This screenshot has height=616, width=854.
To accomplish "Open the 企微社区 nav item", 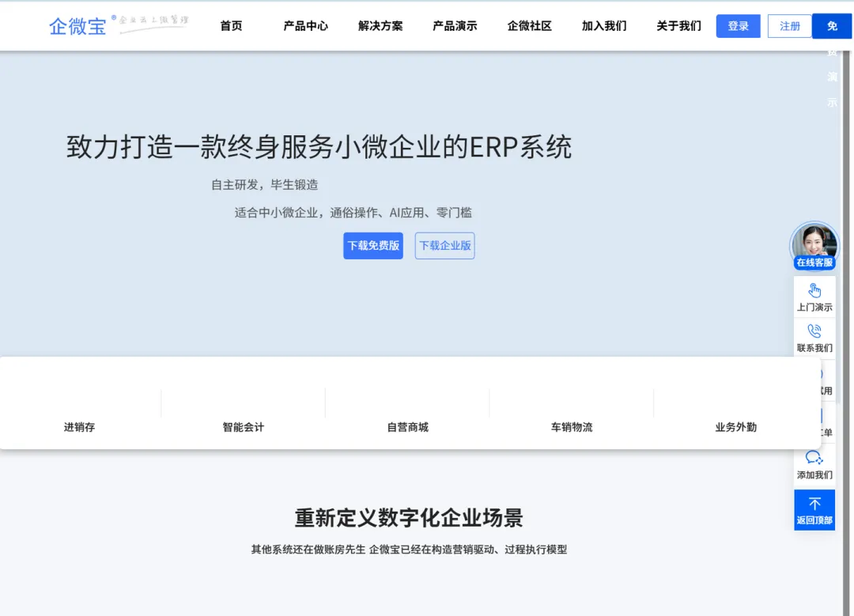I will pos(529,25).
